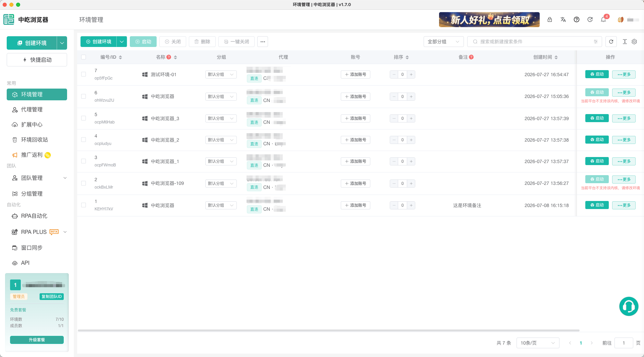Open 推广返利 in the sidebar

[x=37, y=155]
